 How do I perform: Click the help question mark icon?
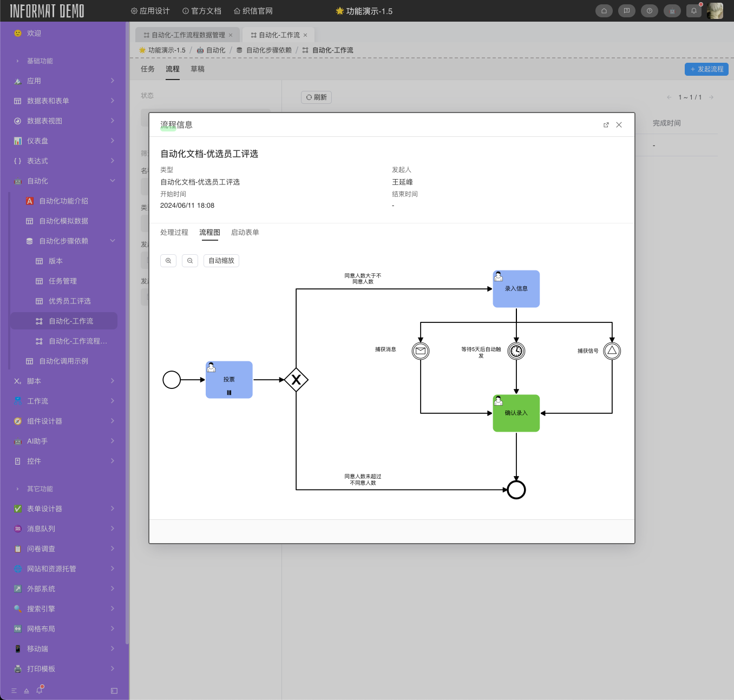coord(649,11)
